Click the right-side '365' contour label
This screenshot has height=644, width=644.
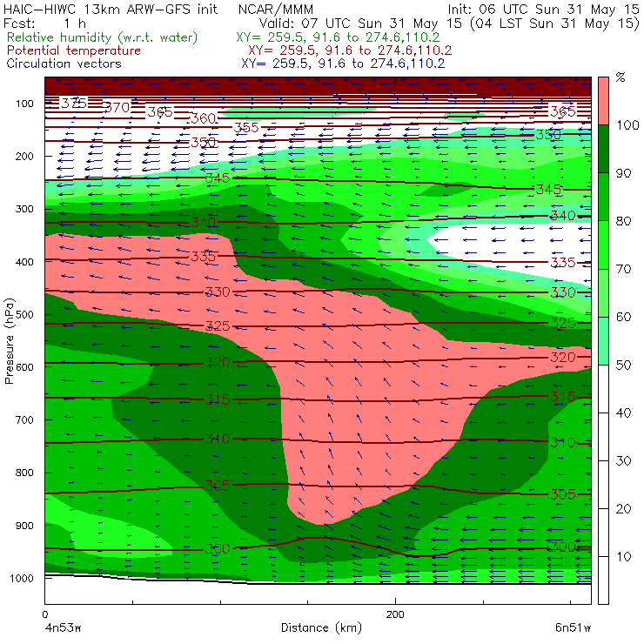tap(563, 111)
